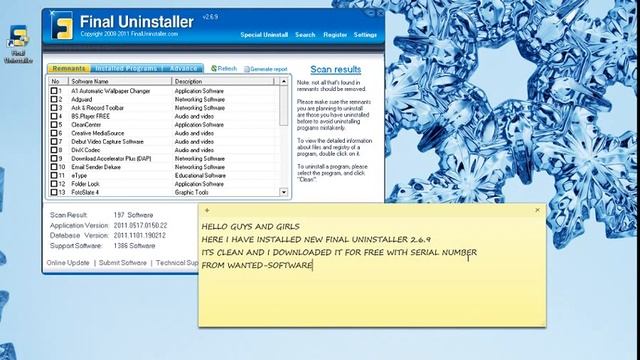
Task: Check Download Accelerator Plus (DAP) box
Action: pyautogui.click(x=54, y=158)
